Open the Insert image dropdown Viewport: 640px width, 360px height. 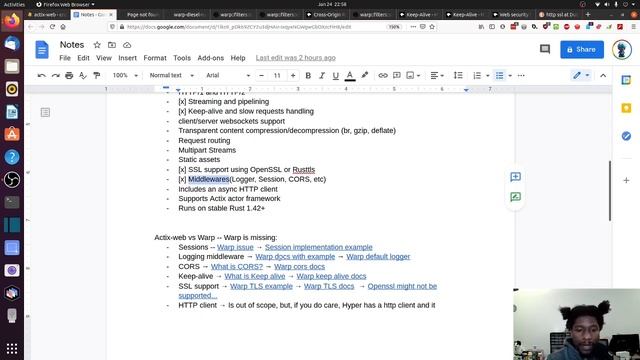(x=413, y=76)
